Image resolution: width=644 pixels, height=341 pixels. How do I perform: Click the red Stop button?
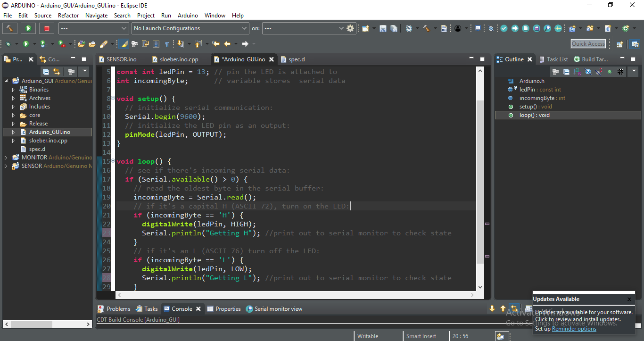coord(47,28)
